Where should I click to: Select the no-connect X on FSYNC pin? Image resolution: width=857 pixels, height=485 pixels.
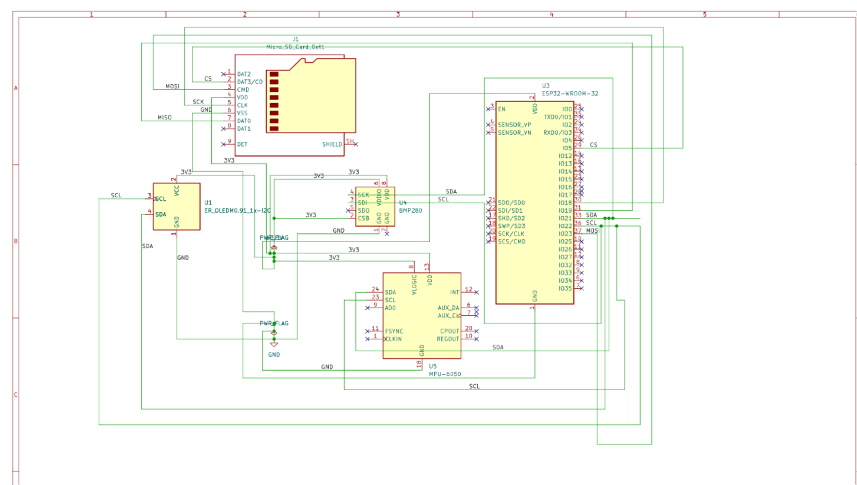[x=367, y=331]
